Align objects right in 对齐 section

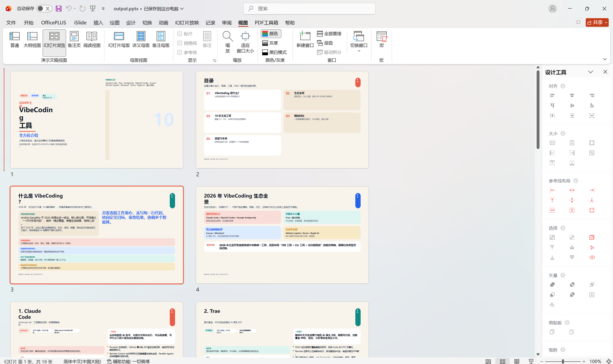tap(592, 95)
